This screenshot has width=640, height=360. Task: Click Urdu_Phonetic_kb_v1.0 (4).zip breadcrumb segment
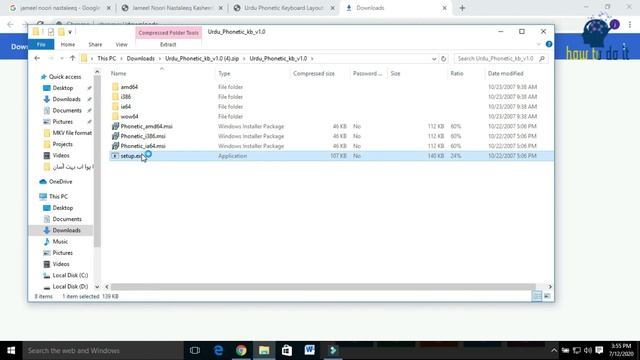pyautogui.click(x=202, y=59)
